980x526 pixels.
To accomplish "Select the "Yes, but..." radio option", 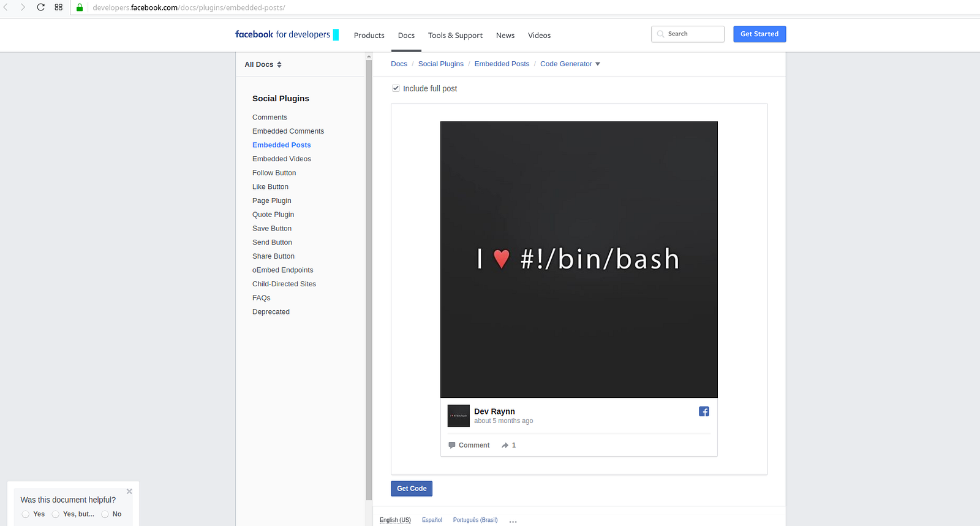I will pos(56,514).
